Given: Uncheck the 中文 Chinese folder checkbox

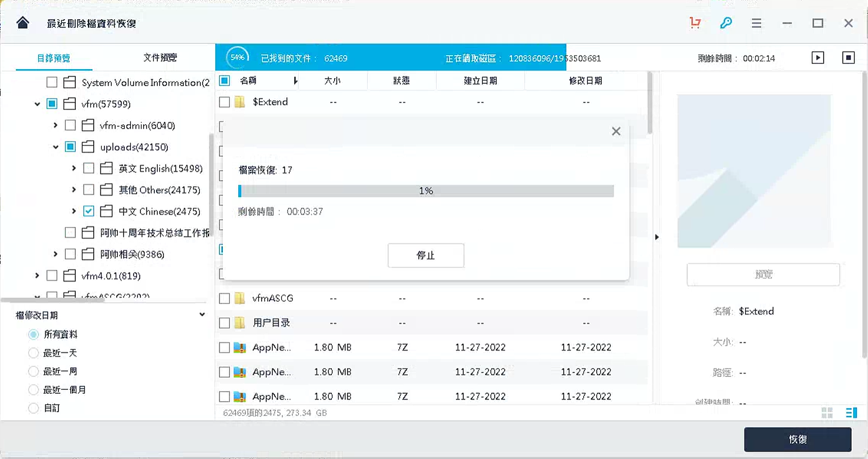Looking at the screenshot, I should click(88, 211).
